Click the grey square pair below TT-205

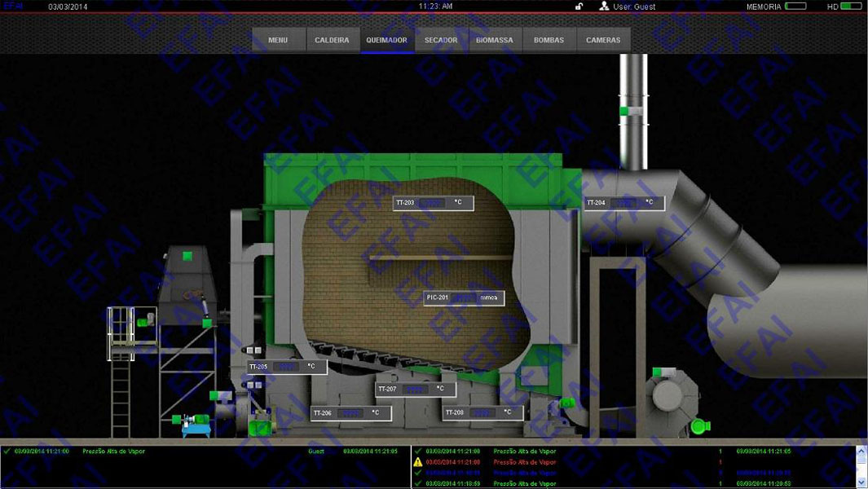point(254,385)
